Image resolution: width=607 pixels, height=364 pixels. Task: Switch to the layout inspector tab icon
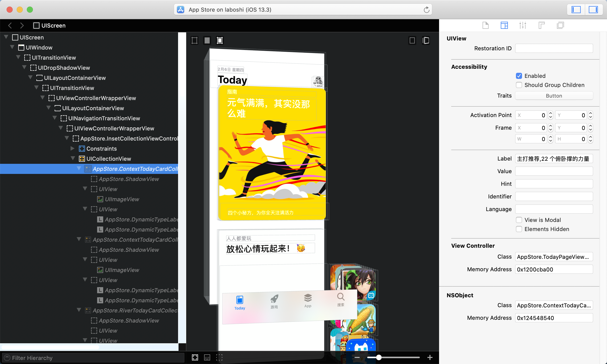(504, 25)
